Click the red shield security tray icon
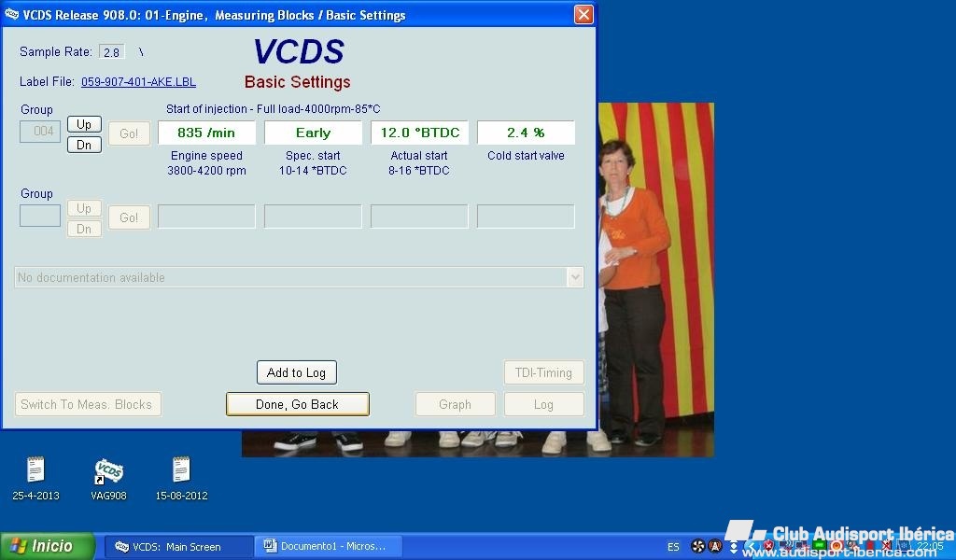This screenshot has width=956, height=560. click(768, 546)
